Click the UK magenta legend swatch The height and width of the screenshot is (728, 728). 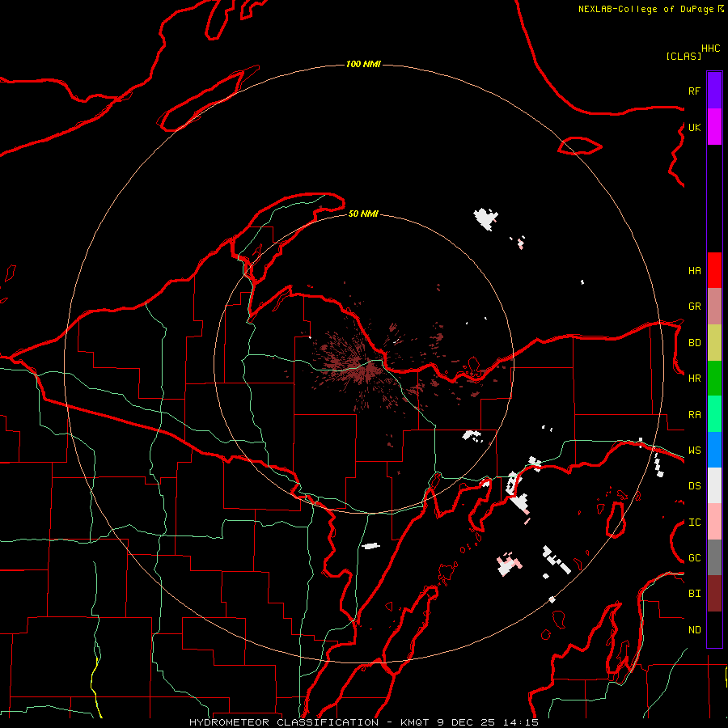(x=714, y=127)
